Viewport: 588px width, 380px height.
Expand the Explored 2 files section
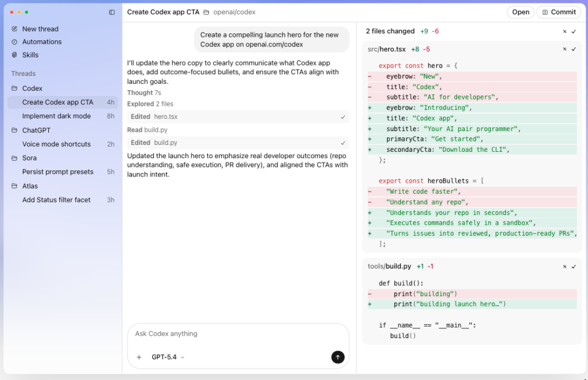150,104
